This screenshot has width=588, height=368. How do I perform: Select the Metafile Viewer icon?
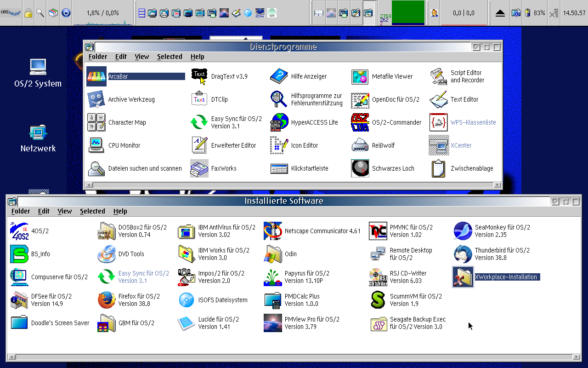[x=360, y=76]
